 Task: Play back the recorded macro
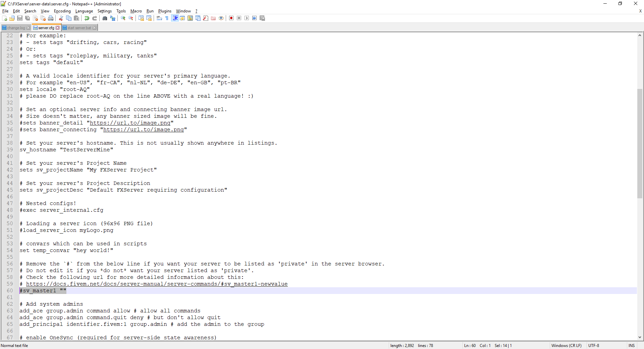pyautogui.click(x=247, y=18)
